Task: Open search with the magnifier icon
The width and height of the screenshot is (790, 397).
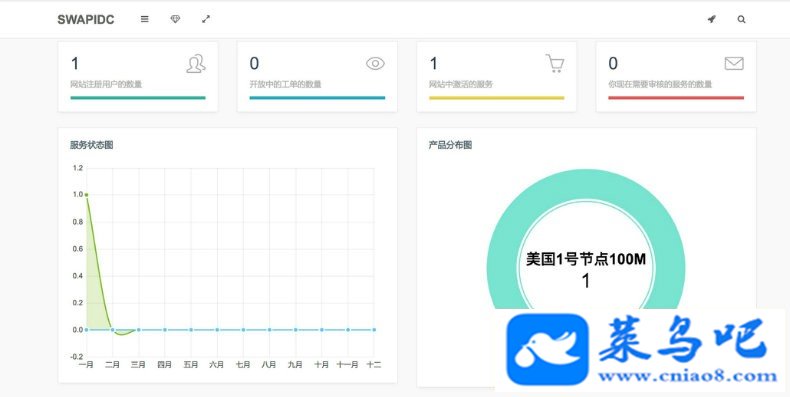Action: (741, 19)
